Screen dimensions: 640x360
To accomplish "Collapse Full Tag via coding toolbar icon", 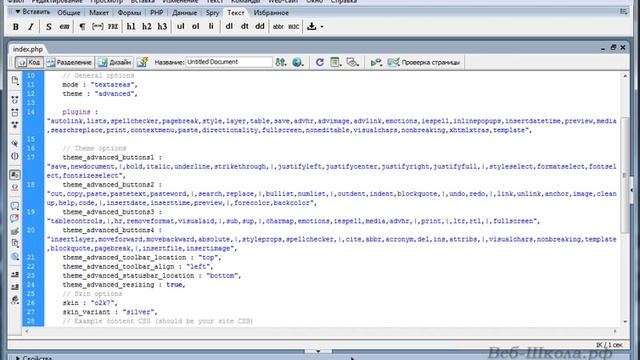I will click(15, 100).
